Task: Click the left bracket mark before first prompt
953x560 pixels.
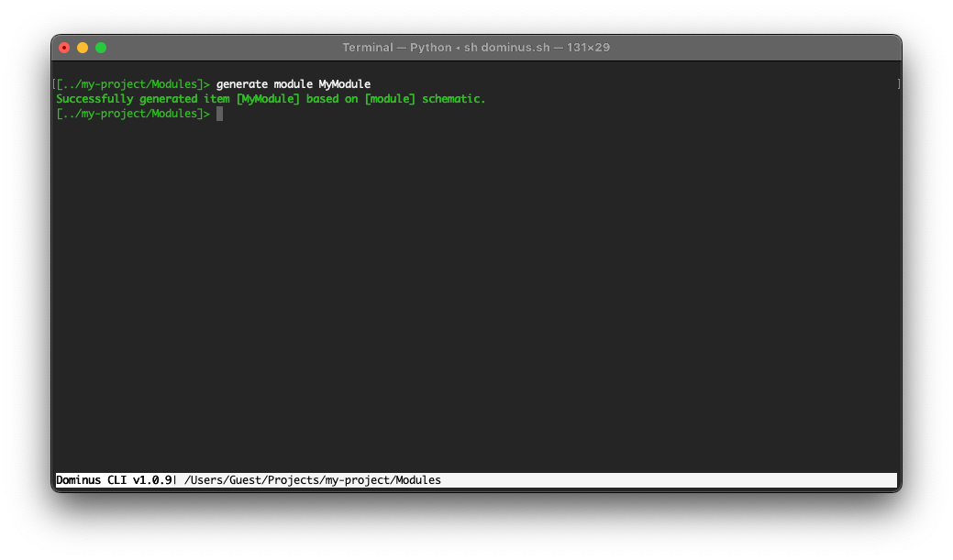Action: click(54, 84)
